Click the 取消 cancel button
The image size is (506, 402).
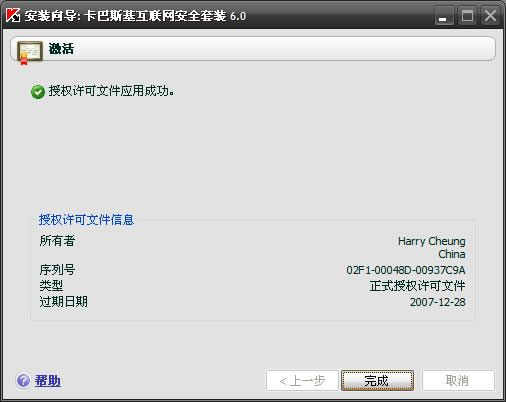pos(458,380)
